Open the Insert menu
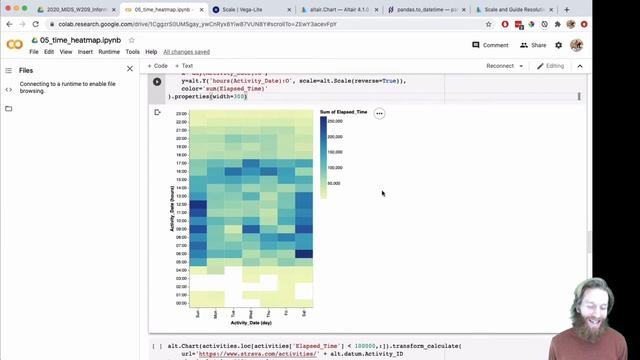640x360 pixels. coord(85,52)
